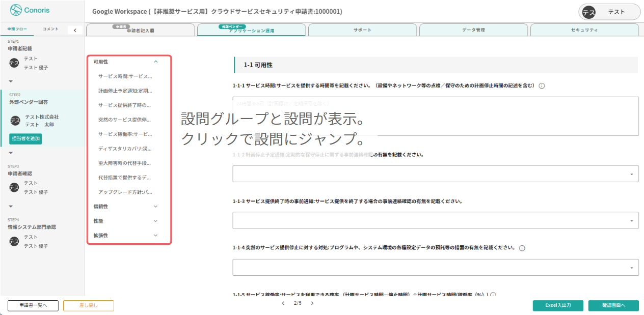Go to previous page with the left arrow
This screenshot has width=644, height=315.
pos(283,303)
